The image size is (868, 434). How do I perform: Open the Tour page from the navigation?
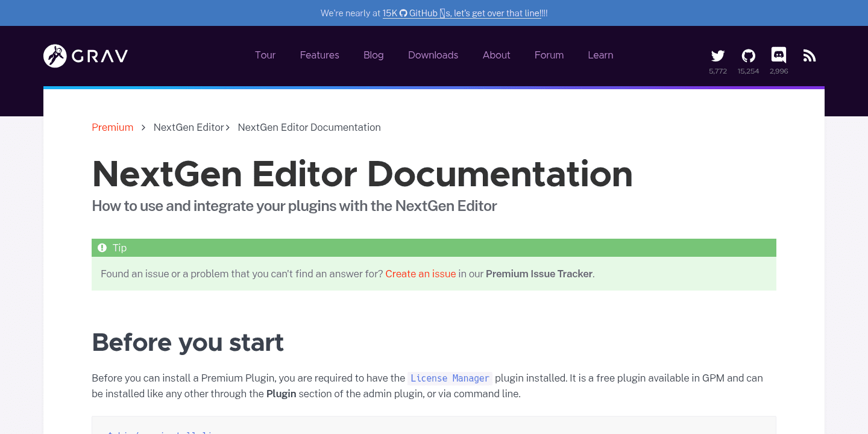click(x=265, y=55)
